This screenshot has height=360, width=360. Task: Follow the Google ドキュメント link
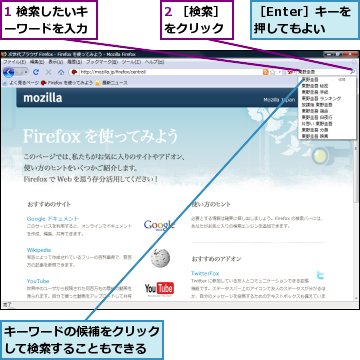(x=53, y=219)
